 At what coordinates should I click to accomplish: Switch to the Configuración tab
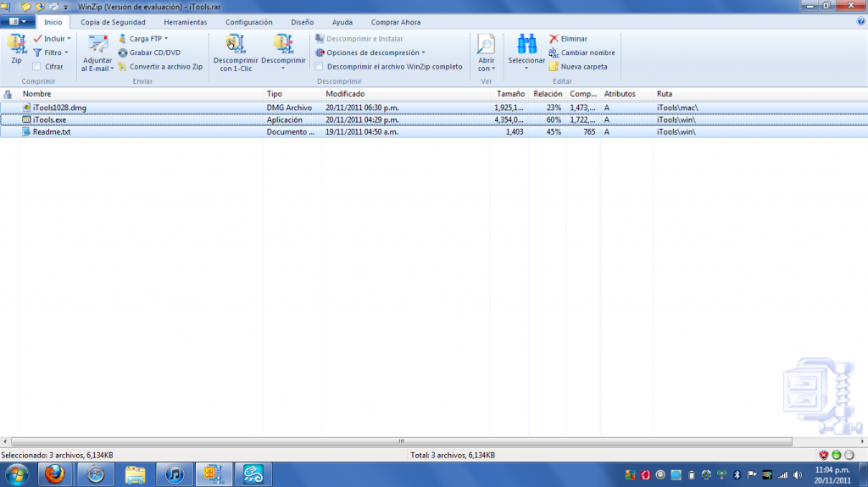pyautogui.click(x=248, y=22)
